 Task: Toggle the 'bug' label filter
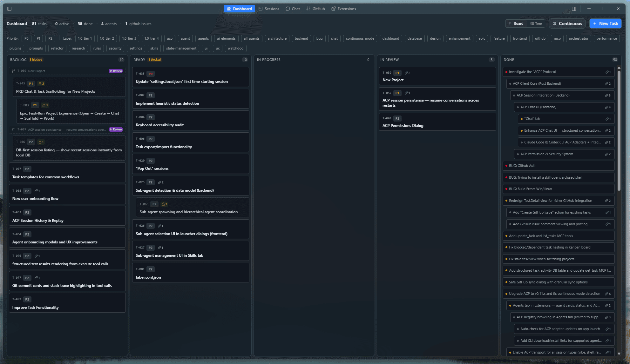(319, 38)
